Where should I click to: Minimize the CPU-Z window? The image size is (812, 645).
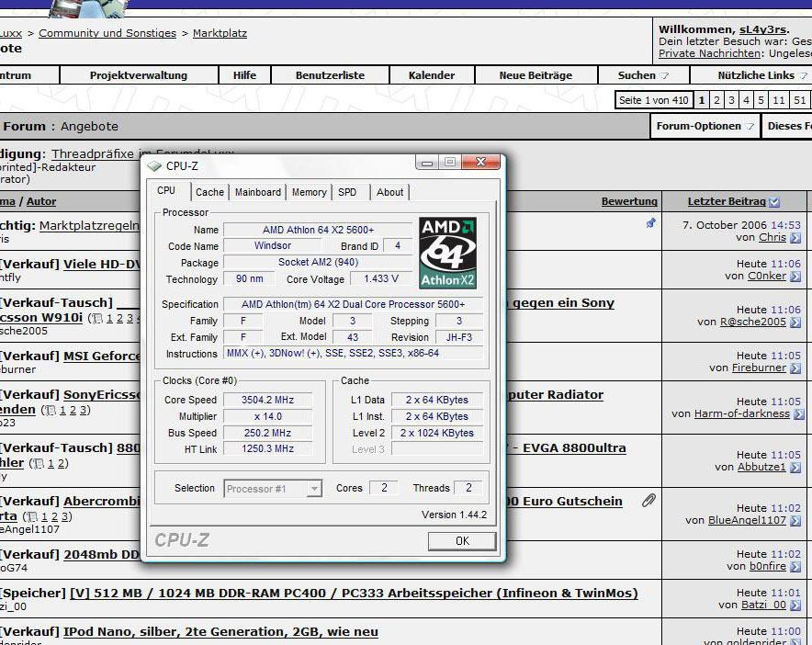pos(427,163)
